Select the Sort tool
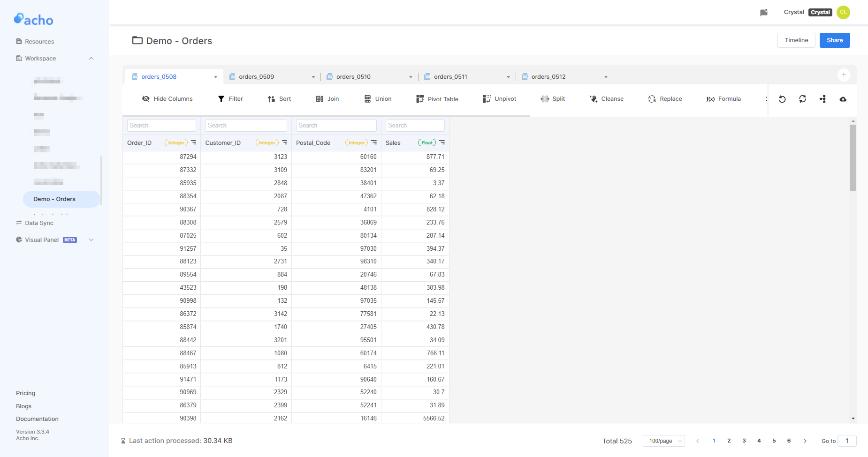 [x=279, y=98]
